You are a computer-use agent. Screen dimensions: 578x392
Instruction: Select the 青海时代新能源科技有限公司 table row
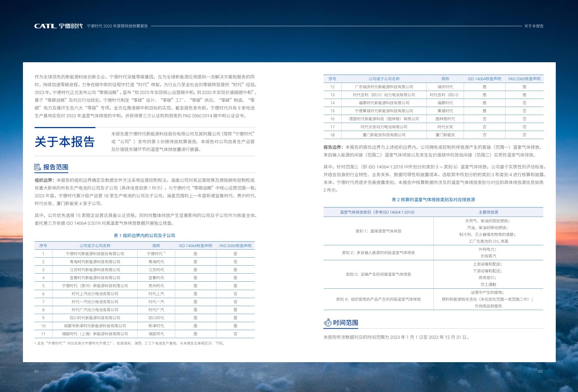pyautogui.click(x=95, y=262)
